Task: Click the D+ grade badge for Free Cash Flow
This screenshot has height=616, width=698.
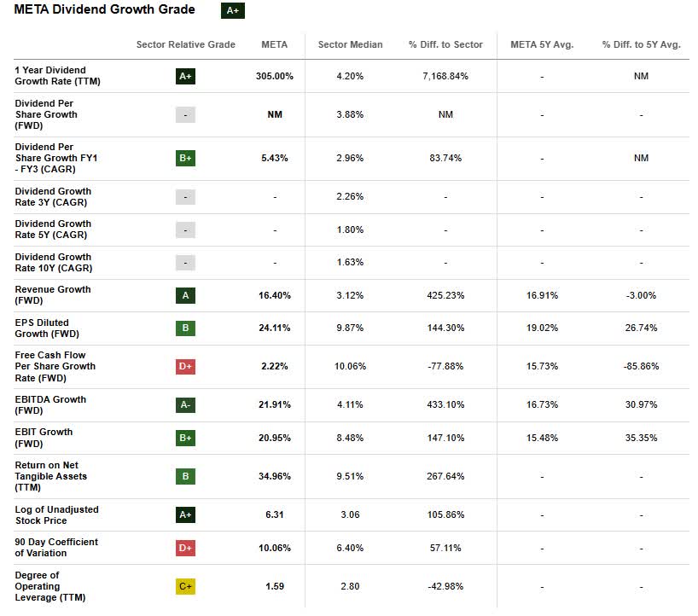Action: (x=185, y=366)
